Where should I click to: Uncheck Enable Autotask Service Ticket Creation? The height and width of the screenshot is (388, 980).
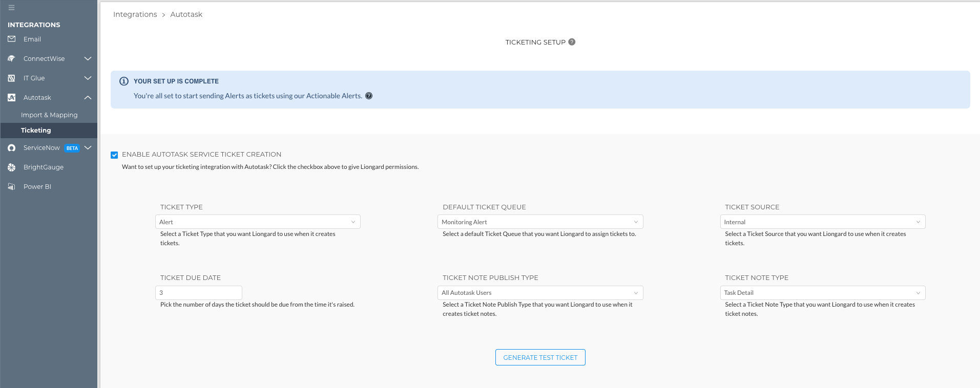click(x=114, y=155)
